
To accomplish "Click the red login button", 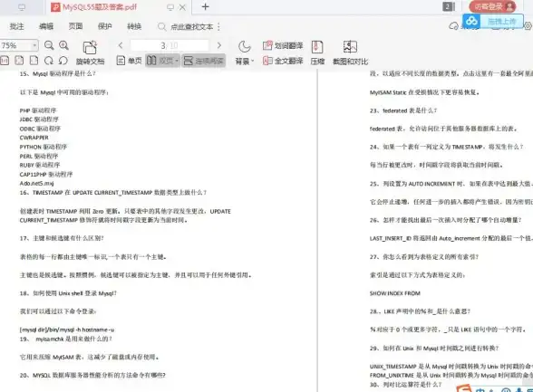I will click(x=492, y=6).
